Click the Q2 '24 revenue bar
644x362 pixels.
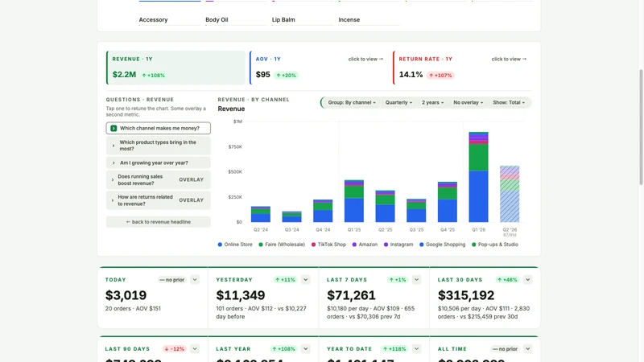click(x=261, y=214)
